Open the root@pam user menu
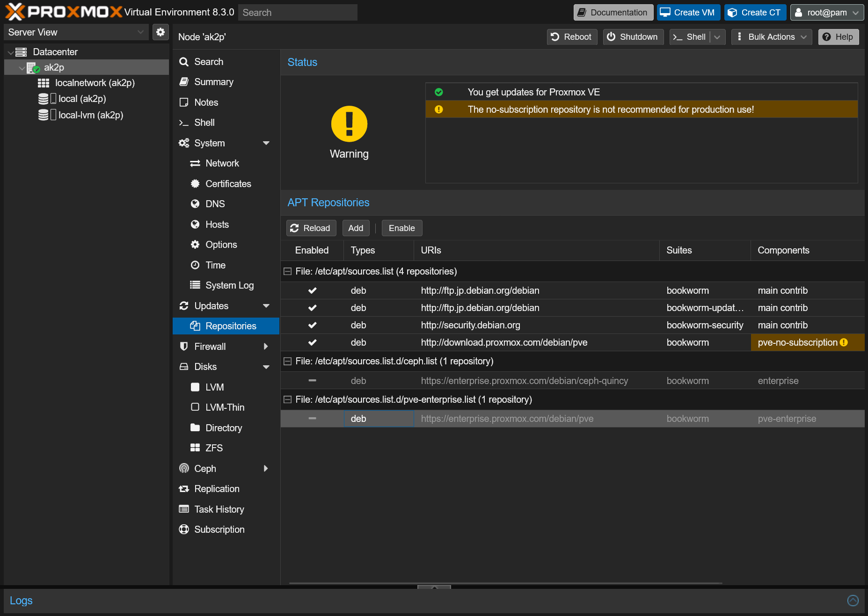Image resolution: width=868 pixels, height=616 pixels. [827, 13]
